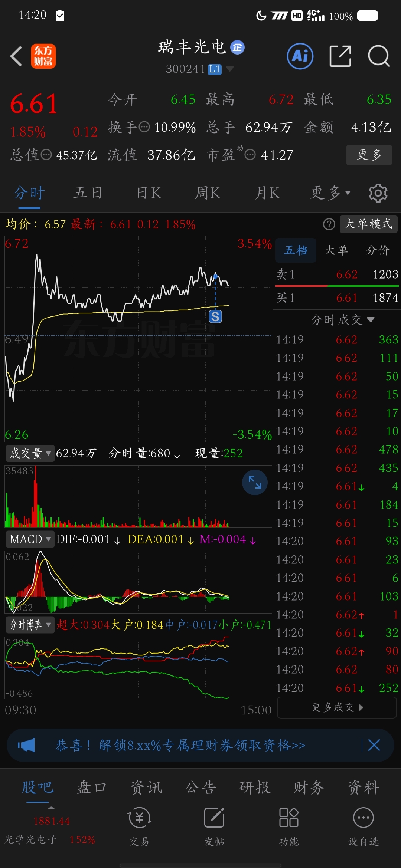Open search with magnifier icon
Viewport: 401px width, 868px height.
click(379, 56)
